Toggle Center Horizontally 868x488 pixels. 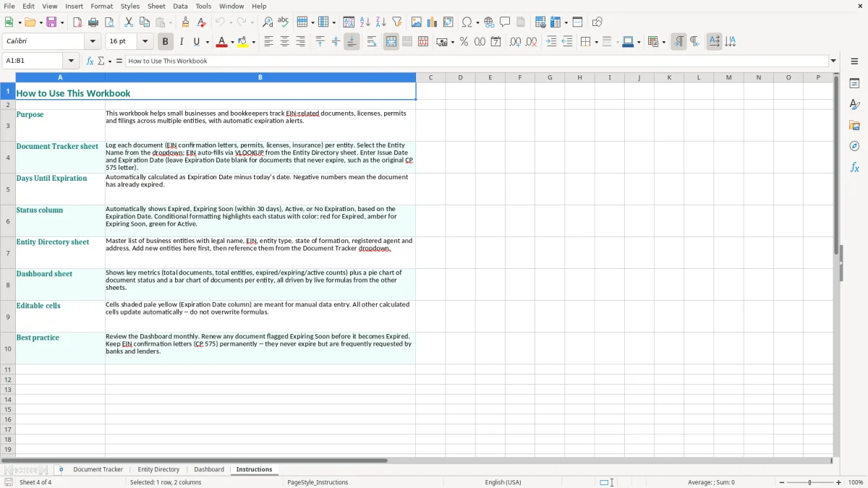coord(284,42)
